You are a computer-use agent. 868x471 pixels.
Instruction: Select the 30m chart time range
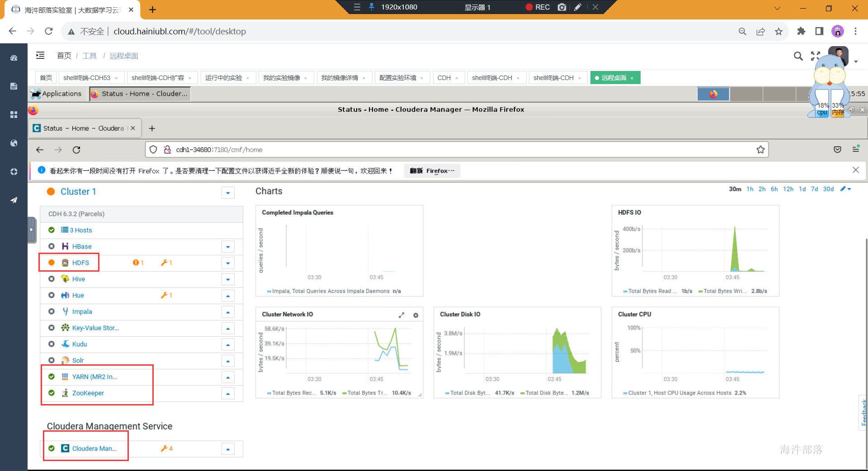735,189
